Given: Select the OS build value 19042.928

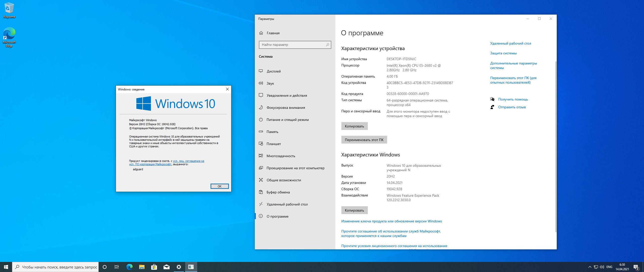Looking at the screenshot, I should [x=394, y=189].
